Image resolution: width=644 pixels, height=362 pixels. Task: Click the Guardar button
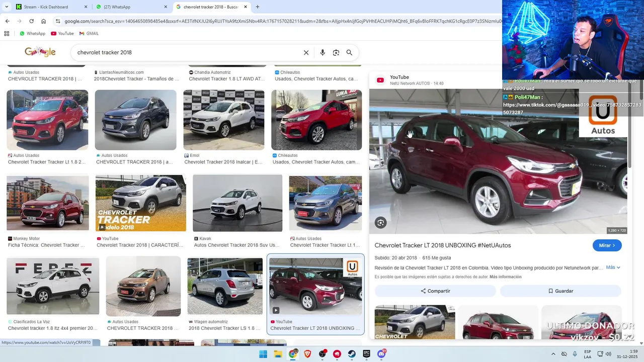(x=560, y=291)
